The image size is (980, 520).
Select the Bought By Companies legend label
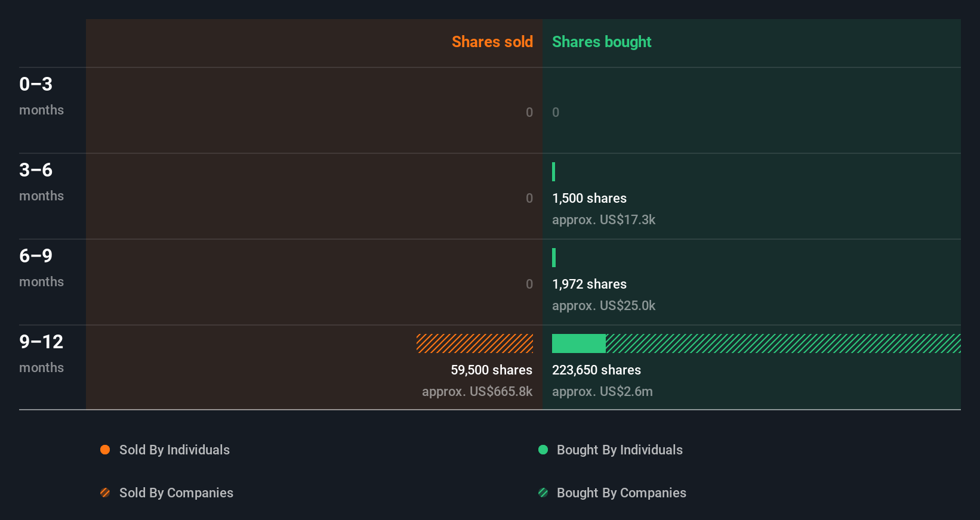point(621,493)
